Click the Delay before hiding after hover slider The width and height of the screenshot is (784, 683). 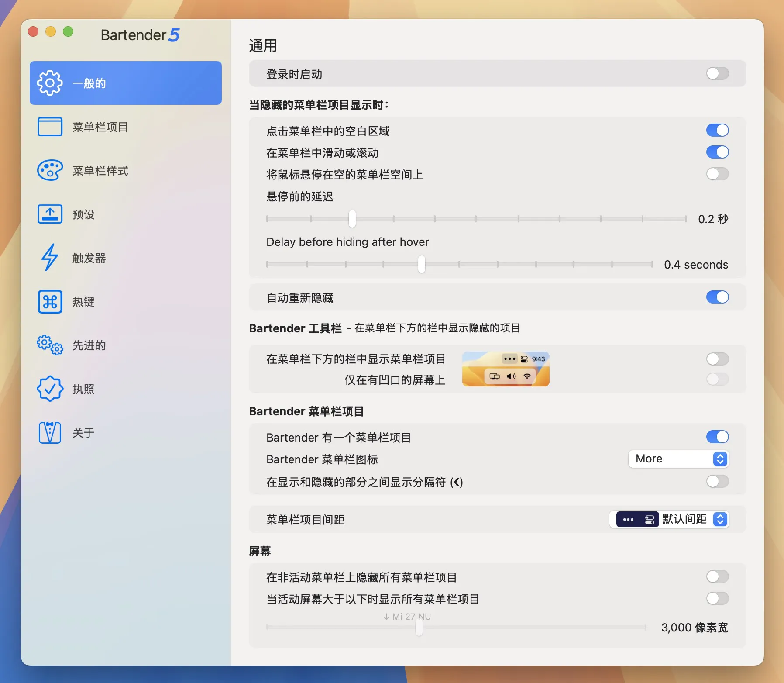click(x=459, y=264)
